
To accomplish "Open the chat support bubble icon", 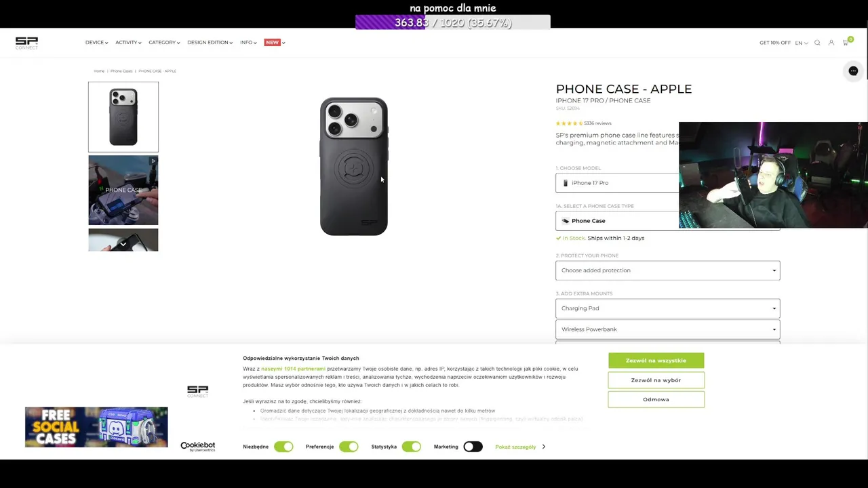I will point(853,70).
